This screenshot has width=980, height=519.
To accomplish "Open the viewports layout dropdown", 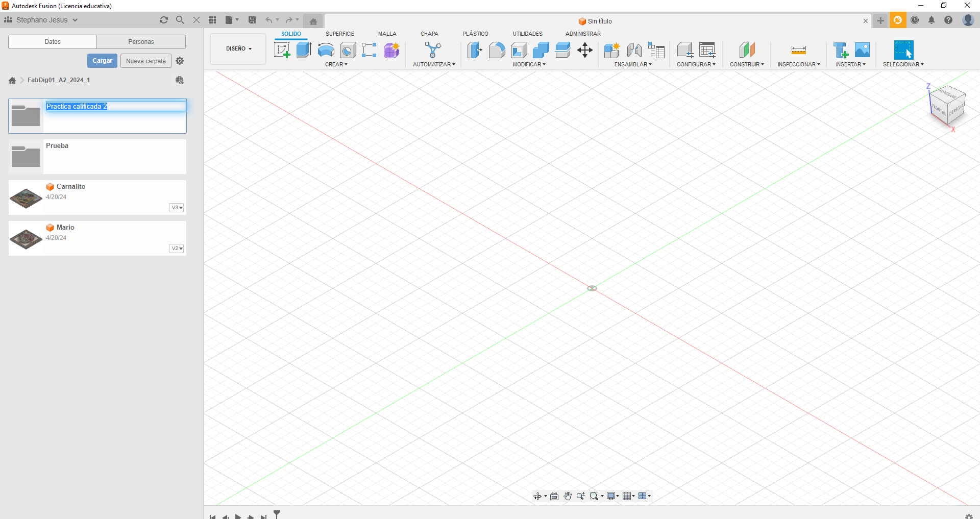I will 645,496.
